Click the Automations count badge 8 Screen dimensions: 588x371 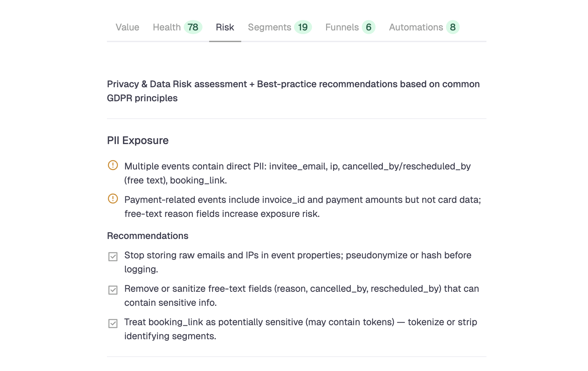click(x=453, y=27)
